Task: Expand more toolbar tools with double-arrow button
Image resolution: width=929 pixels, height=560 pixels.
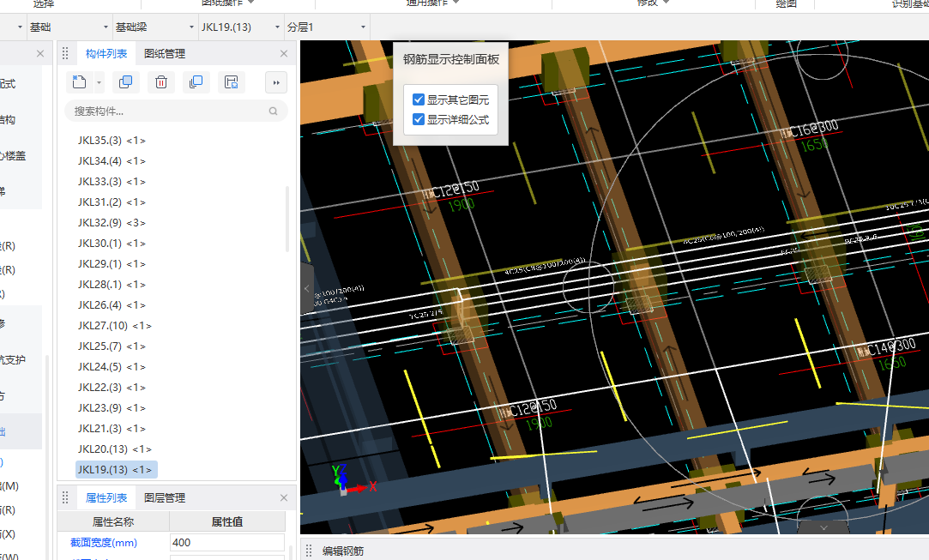Action: [x=276, y=82]
